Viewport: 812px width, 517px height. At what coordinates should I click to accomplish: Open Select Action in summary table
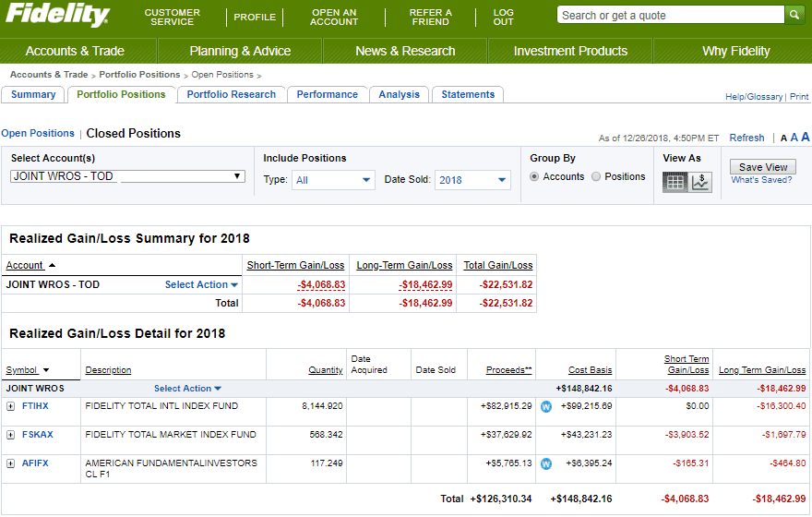[x=201, y=284]
